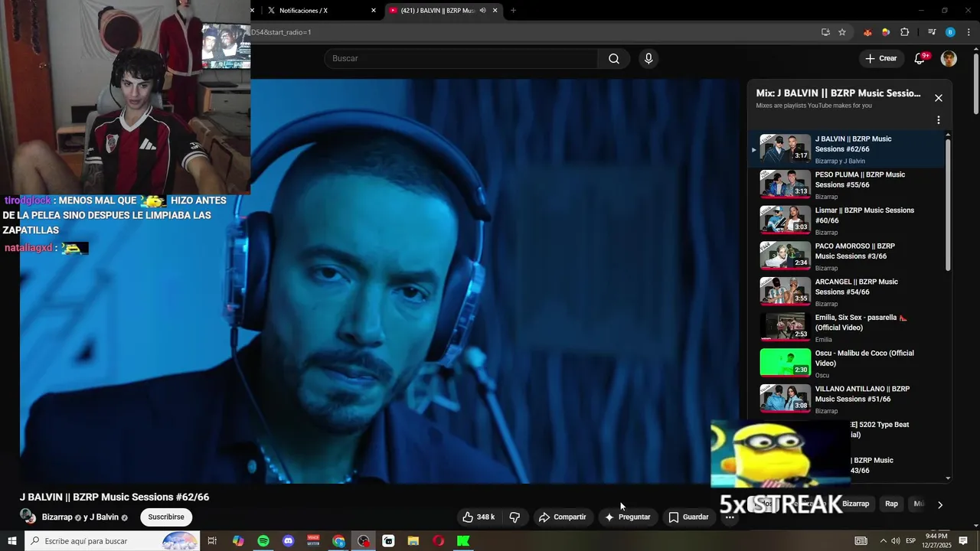
Task: Open a new browser tab
Action: (513, 11)
